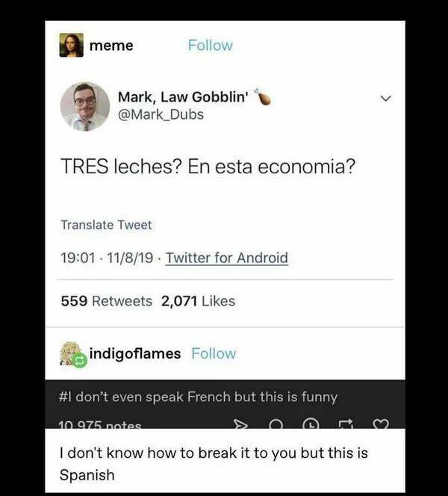Screen dimensions: 448x496
Task: Open indigoflames avatar with reblog badge
Action: (x=73, y=354)
